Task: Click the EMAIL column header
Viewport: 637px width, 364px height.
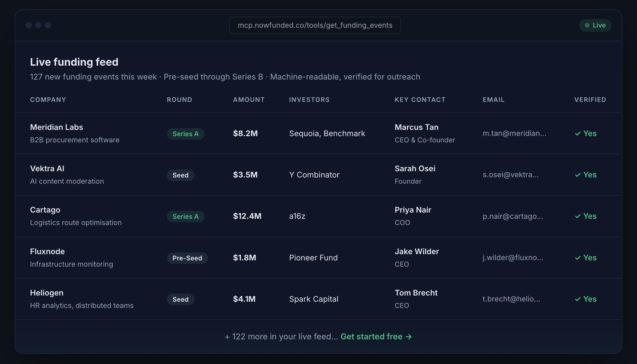Action: 493,100
